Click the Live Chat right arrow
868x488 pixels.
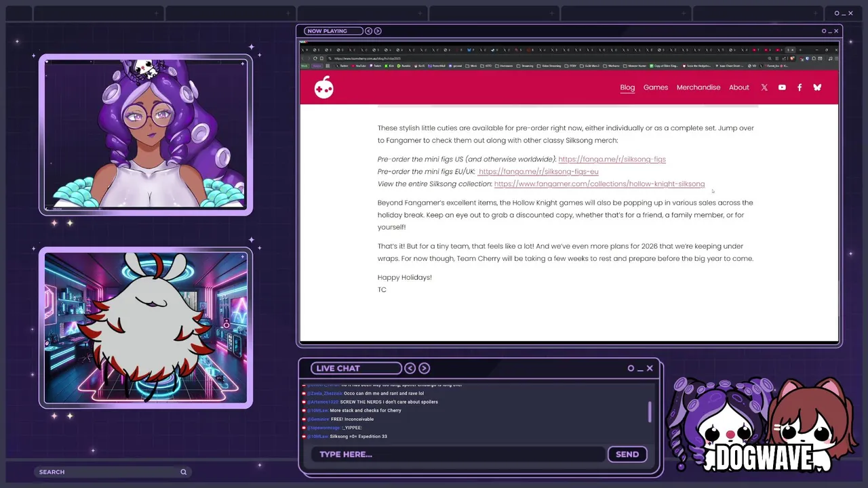point(424,368)
